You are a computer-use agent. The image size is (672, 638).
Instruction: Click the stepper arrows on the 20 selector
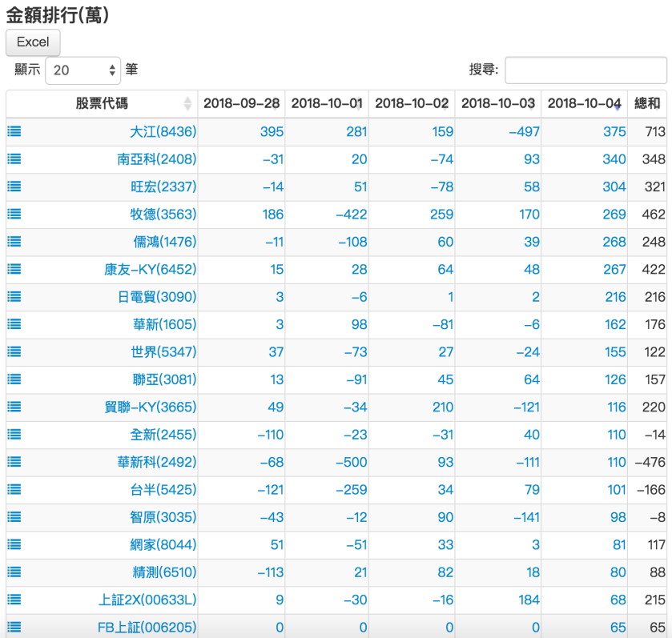tap(111, 70)
